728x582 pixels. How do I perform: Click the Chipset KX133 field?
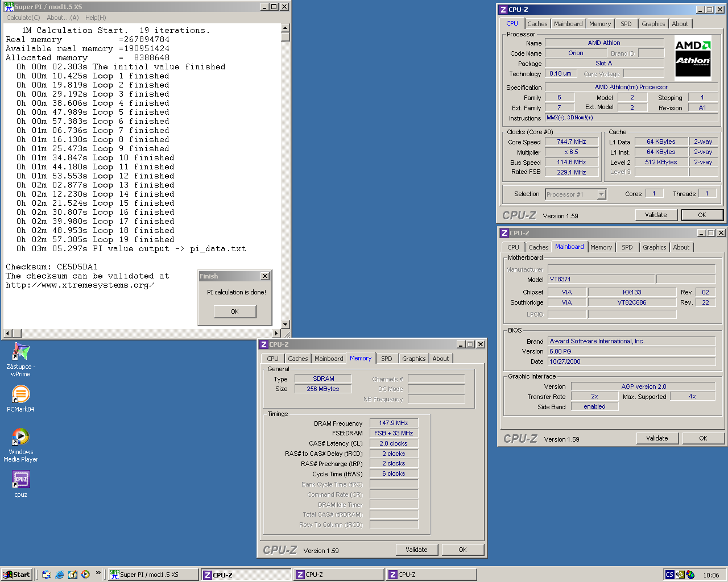[x=632, y=292]
